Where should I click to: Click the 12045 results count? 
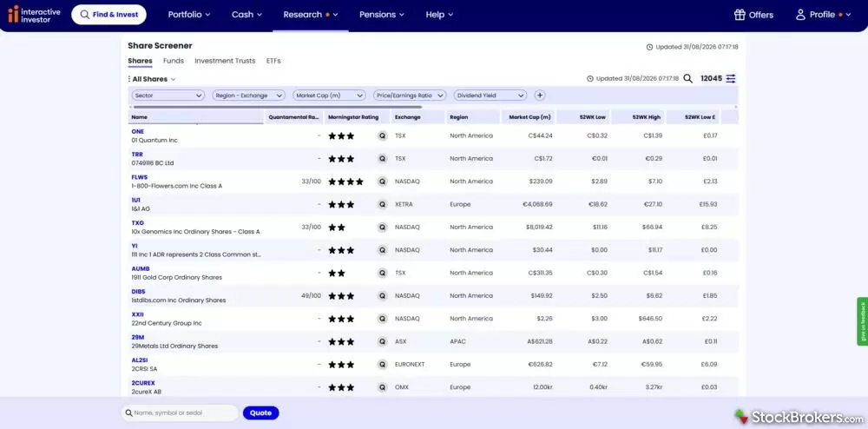pos(712,79)
